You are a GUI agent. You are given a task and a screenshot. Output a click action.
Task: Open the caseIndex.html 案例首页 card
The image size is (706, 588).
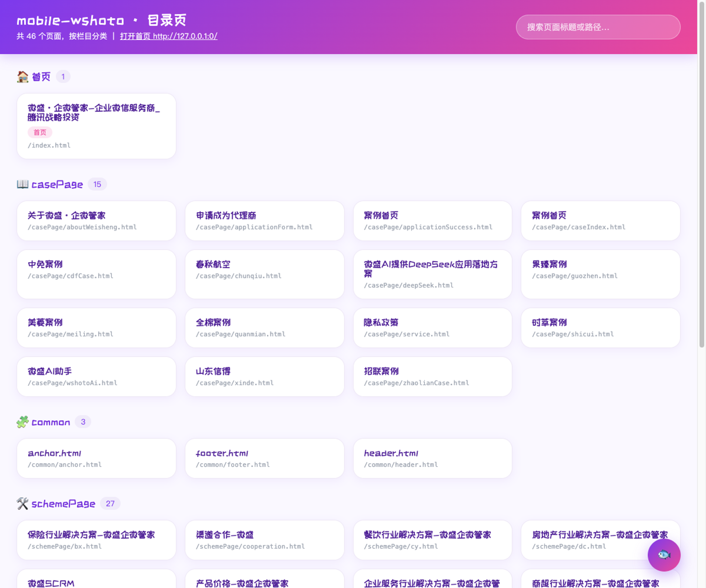(600, 221)
